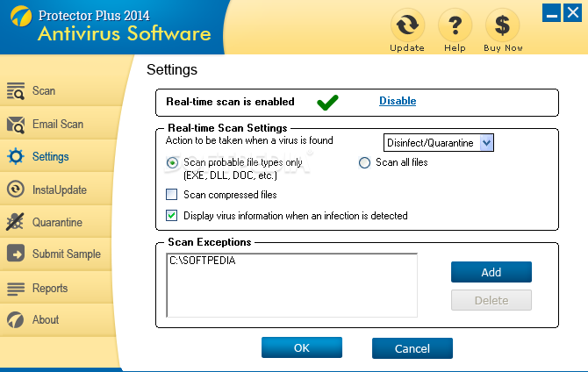Click the Reports lines icon
Image resolution: width=588 pixels, height=372 pixels.
click(x=16, y=289)
